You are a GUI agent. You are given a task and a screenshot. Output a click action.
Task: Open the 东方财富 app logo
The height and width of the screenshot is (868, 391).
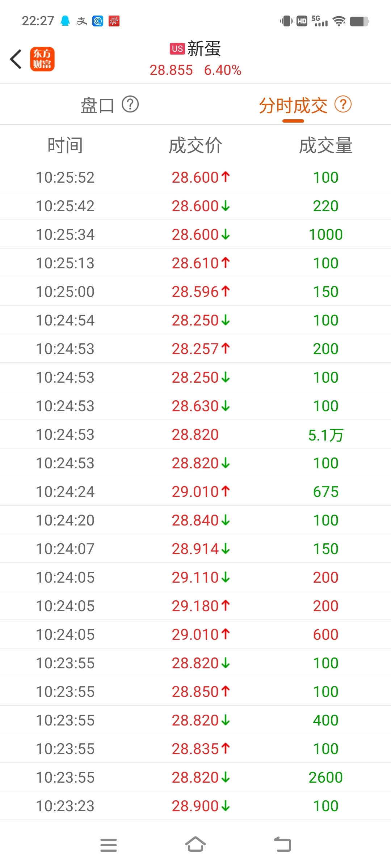[x=42, y=59]
